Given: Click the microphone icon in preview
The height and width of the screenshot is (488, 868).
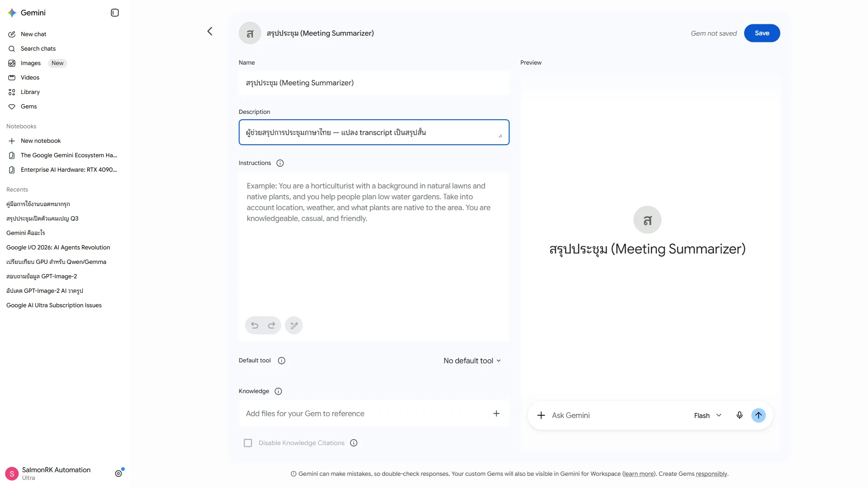Looking at the screenshot, I should [740, 415].
